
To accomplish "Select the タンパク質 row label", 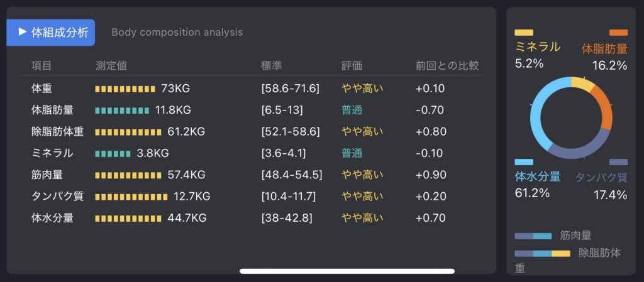I will coord(57,196).
